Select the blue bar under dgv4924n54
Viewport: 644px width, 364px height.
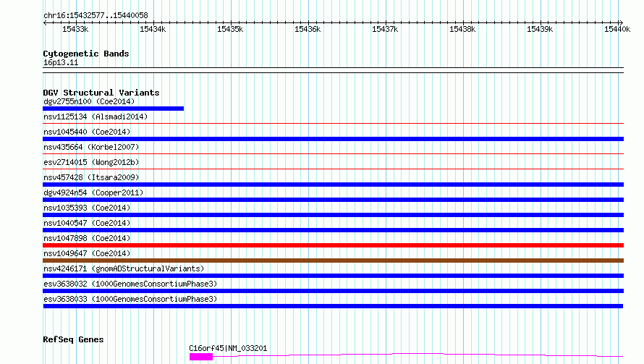tap(333, 200)
